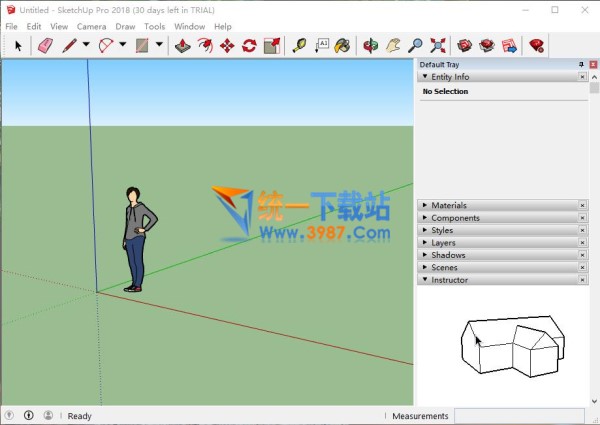Open the Draw menu

125,26
